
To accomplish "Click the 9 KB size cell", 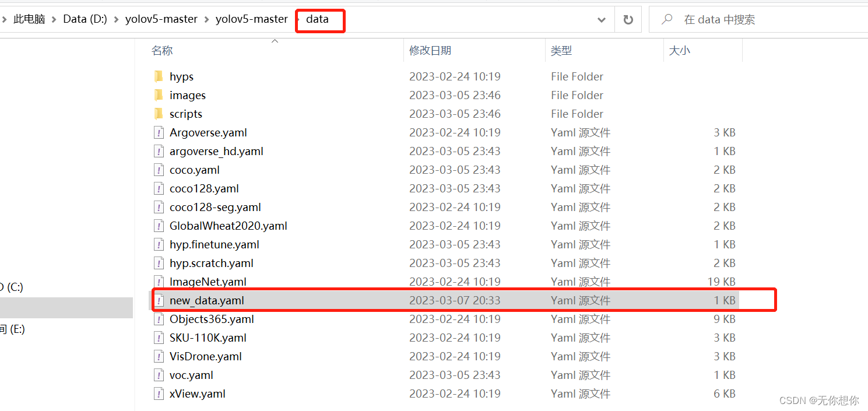I will click(x=725, y=319).
